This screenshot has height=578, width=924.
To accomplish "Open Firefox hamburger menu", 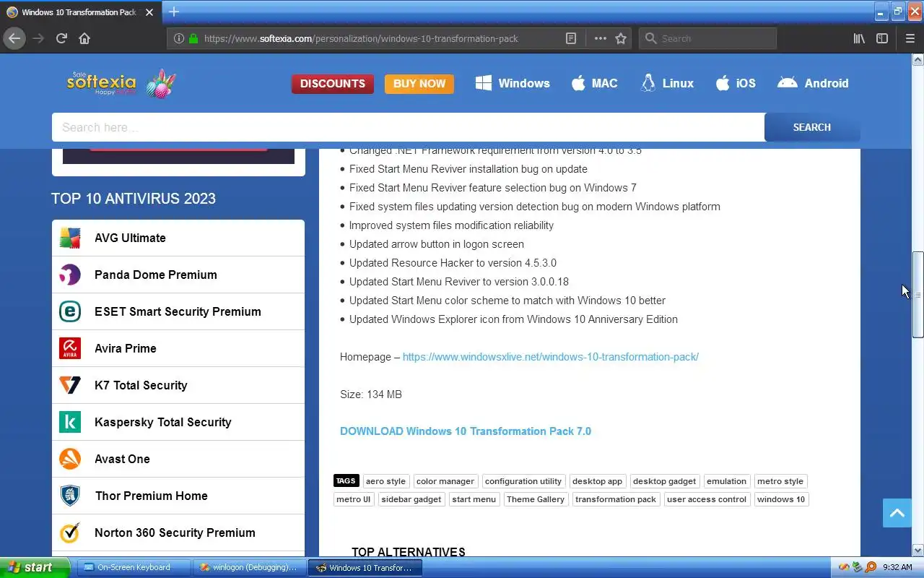I will click(910, 38).
